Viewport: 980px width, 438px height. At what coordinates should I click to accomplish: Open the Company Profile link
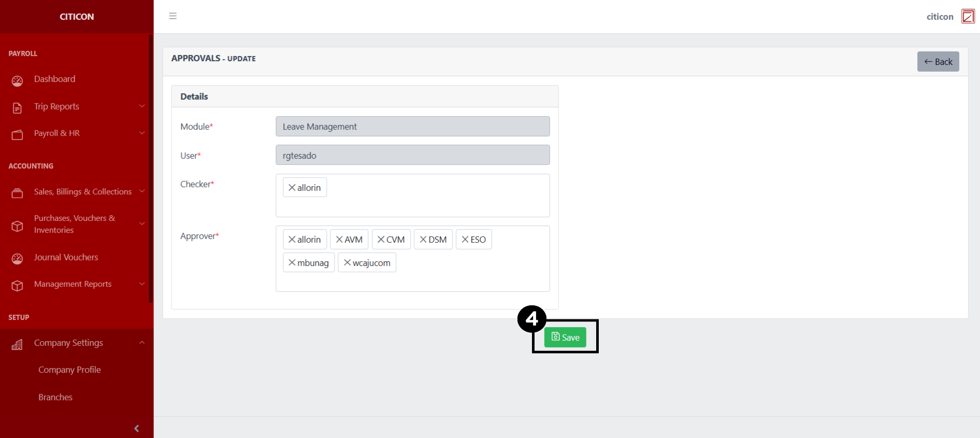click(x=69, y=370)
